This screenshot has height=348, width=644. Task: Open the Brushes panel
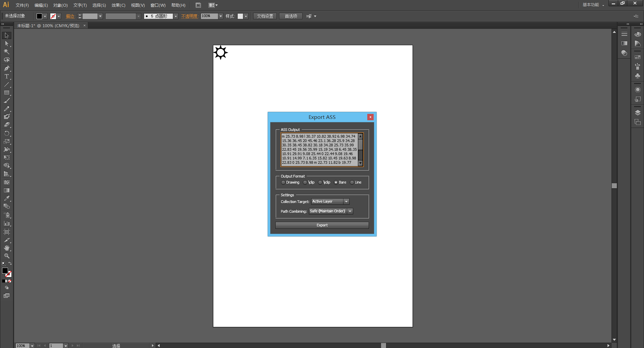(638, 66)
